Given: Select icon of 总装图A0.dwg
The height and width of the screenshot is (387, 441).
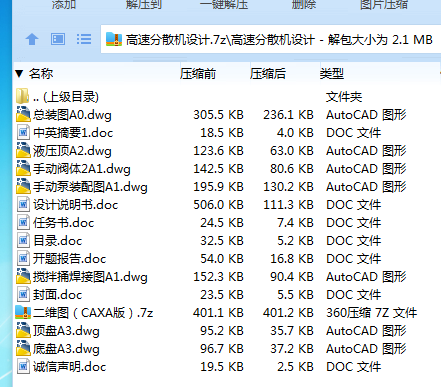Looking at the screenshot, I should [23, 114].
